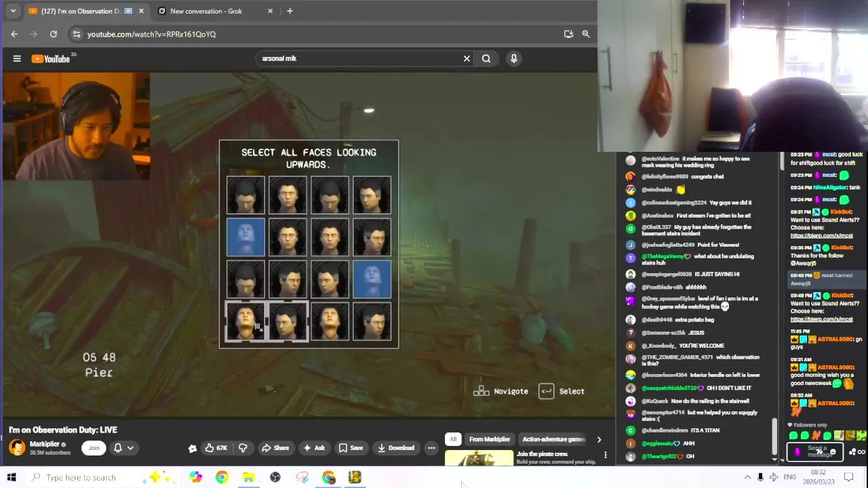Toggle the notification bell for Markiplier
Screen dimensions: 868x488
pos(118,448)
